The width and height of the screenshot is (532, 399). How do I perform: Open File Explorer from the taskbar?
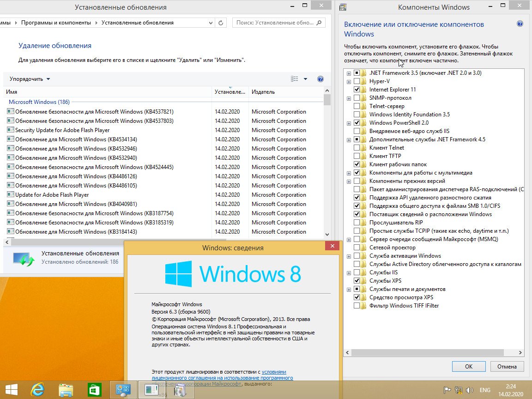tap(66, 390)
